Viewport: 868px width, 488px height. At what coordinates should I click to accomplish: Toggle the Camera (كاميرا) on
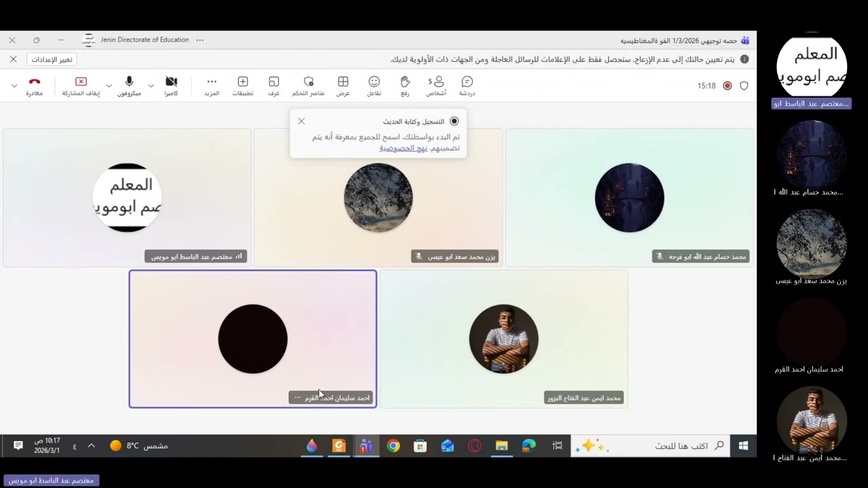(x=171, y=86)
